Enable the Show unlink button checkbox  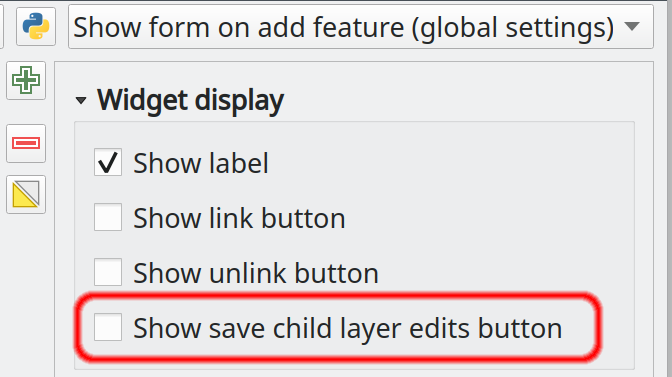click(108, 272)
